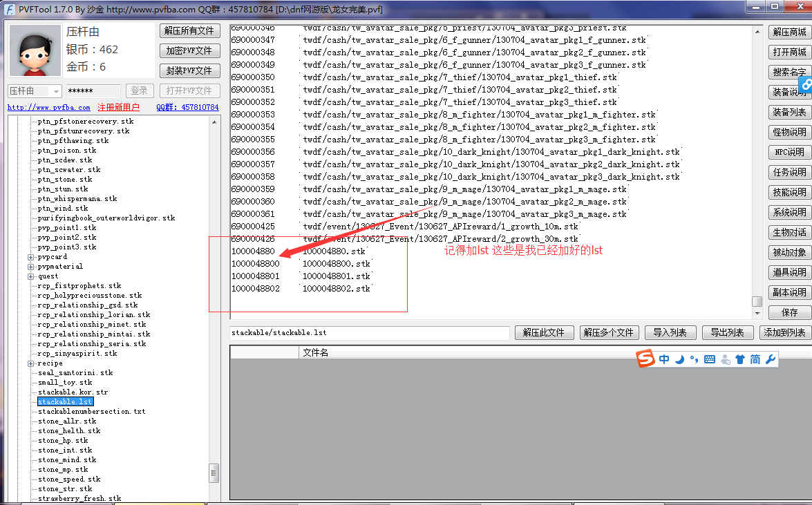Toggle the moon half-width icon on IME bar
The image size is (812, 505).
[679, 359]
